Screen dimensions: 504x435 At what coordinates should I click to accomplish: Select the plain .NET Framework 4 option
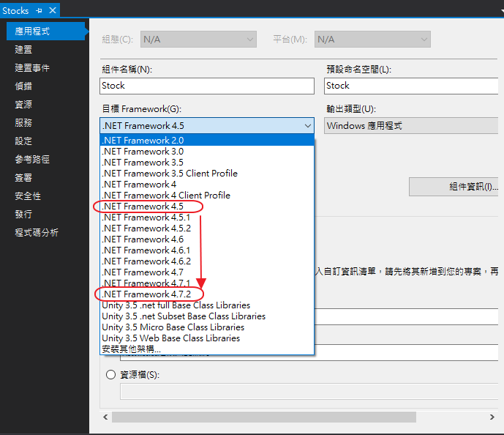207,185
